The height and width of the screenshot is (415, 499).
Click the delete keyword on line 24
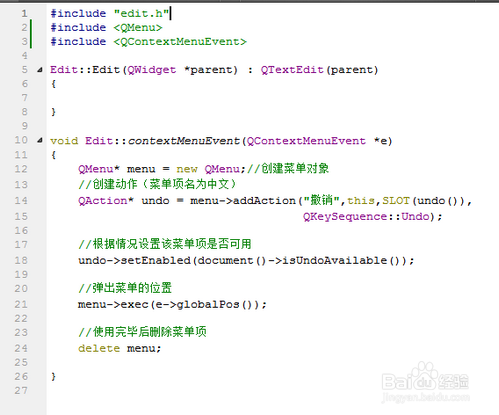(99, 348)
